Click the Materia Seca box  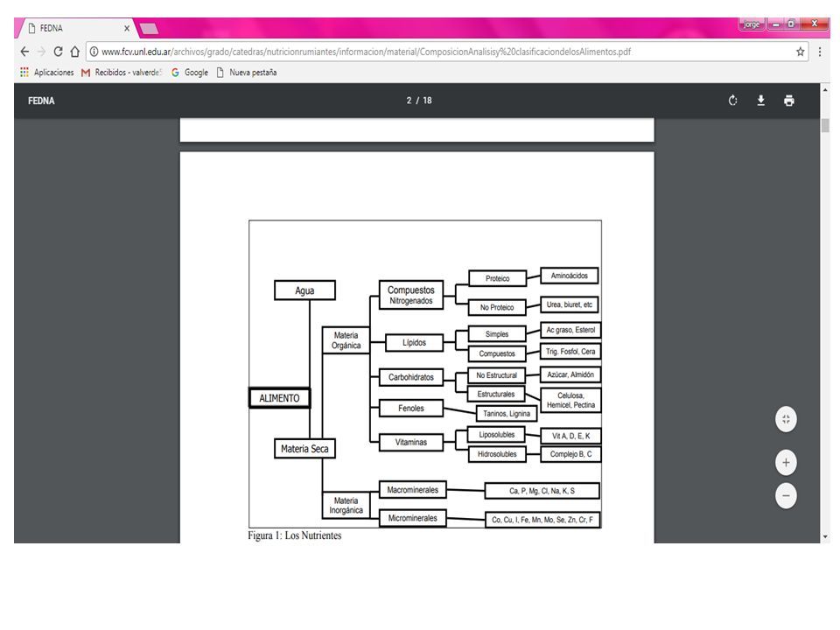pyautogui.click(x=304, y=448)
